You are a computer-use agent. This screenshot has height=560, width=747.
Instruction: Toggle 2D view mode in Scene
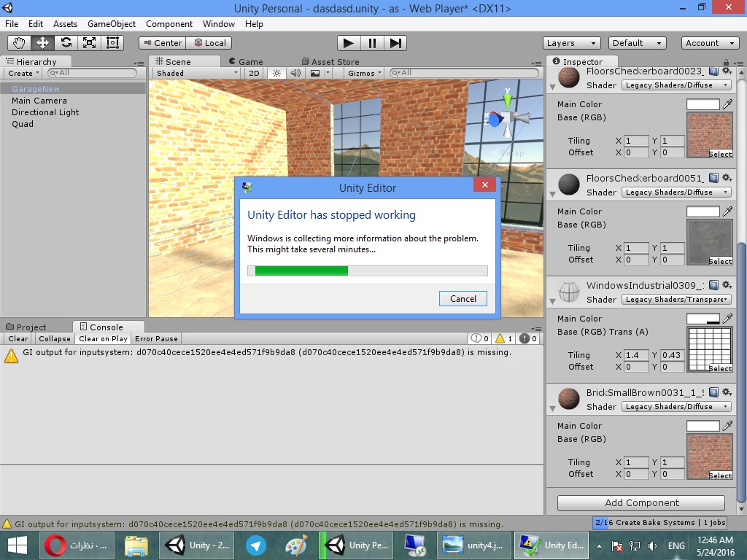tap(254, 73)
